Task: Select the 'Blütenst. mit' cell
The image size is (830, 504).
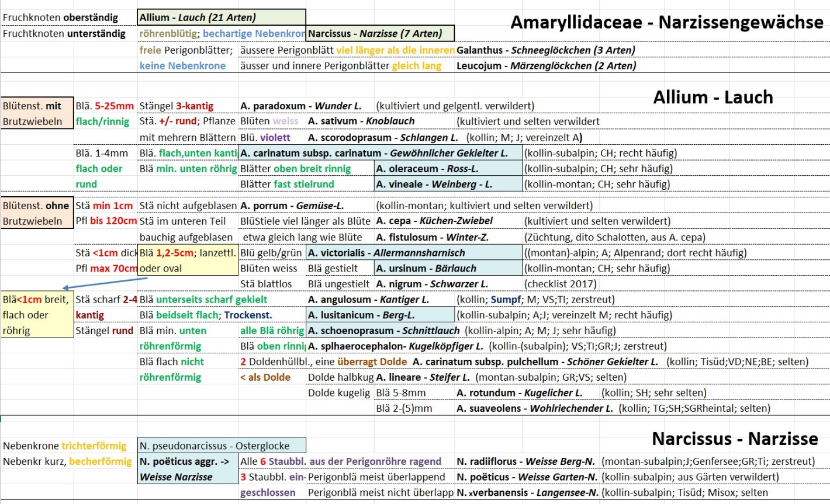Action: point(37,106)
